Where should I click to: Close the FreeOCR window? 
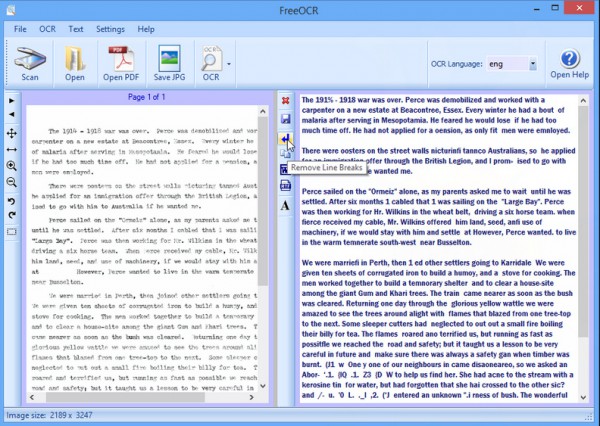pyautogui.click(x=579, y=8)
